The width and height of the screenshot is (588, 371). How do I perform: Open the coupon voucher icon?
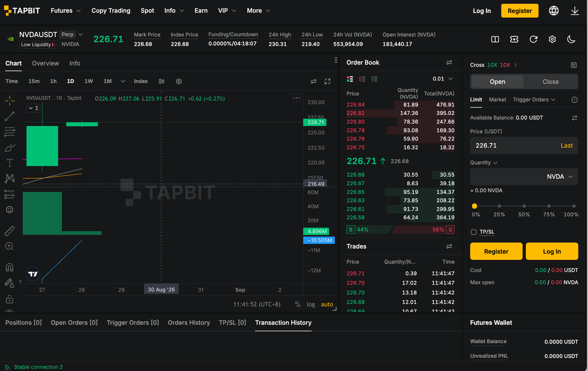tap(514, 39)
